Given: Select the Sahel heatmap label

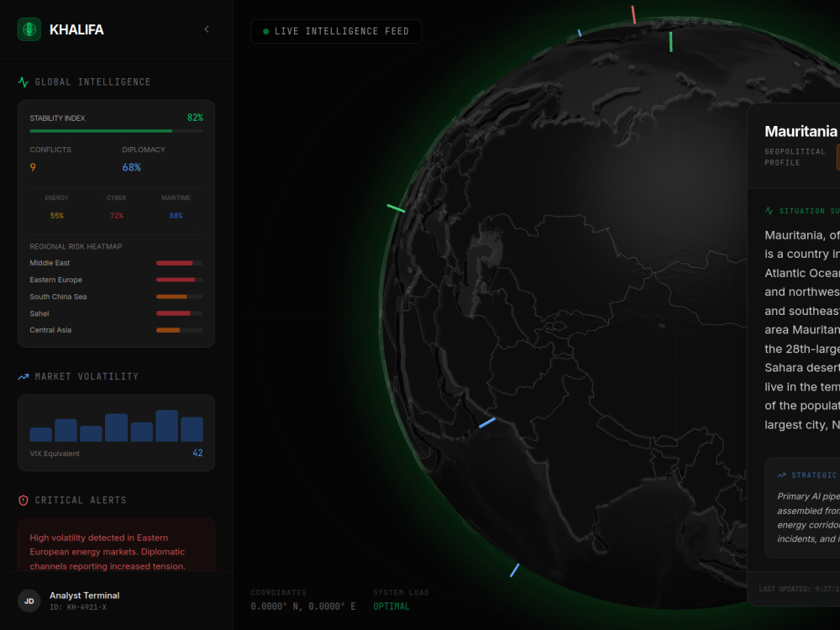Looking at the screenshot, I should tap(39, 313).
